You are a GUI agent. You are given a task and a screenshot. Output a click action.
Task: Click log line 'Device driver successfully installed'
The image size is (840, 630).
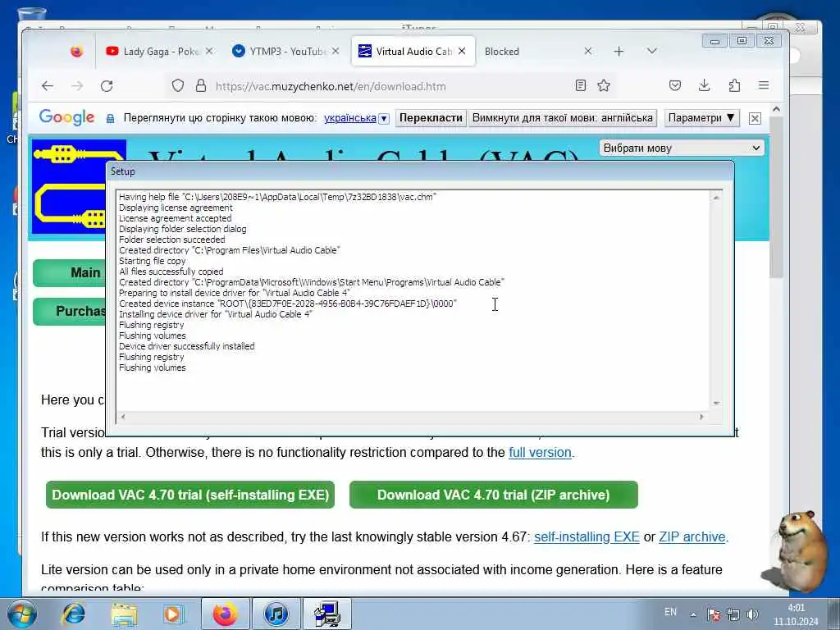(186, 346)
